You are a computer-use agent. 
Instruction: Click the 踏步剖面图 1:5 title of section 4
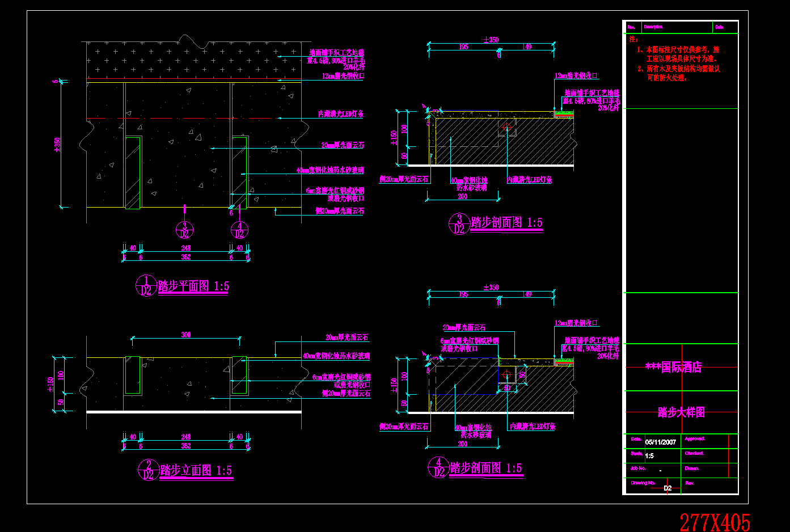pyautogui.click(x=486, y=468)
